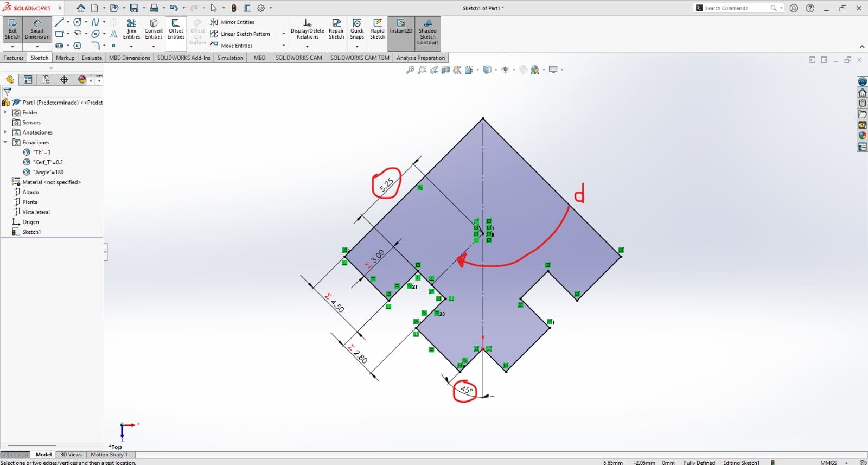Open the ConfigurationManager tab
The height and width of the screenshot is (465, 868).
coord(46,80)
